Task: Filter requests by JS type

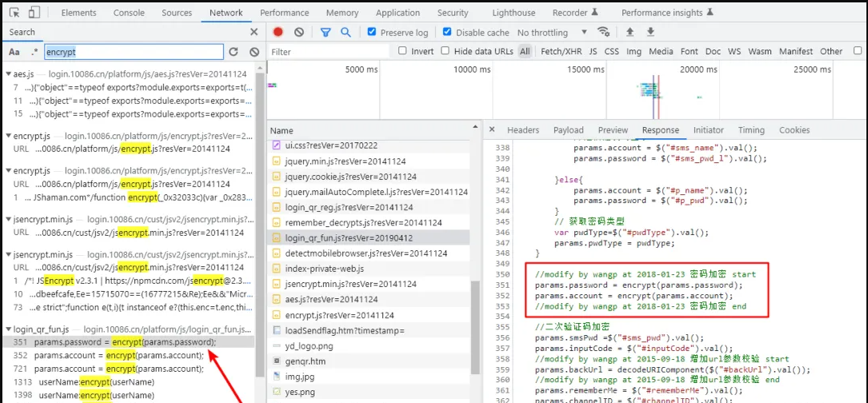Action: tap(593, 51)
